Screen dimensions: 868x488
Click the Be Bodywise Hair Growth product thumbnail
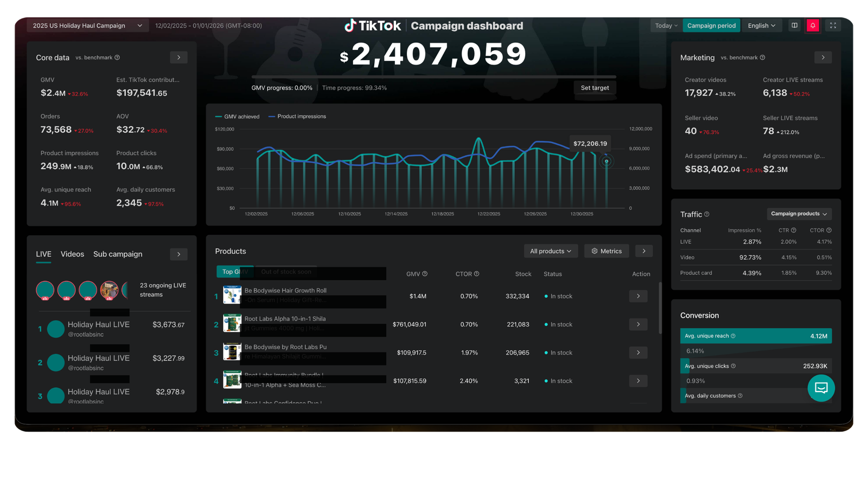point(232,295)
